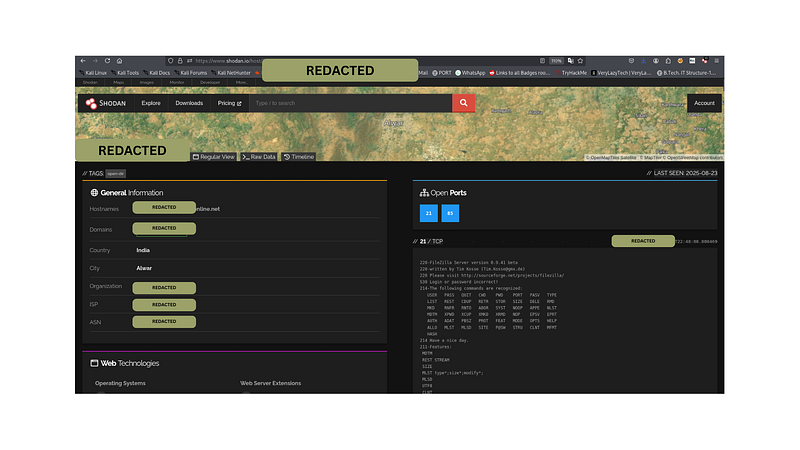The height and width of the screenshot is (450, 800).
Task: Select Maps in the top site strip
Action: pyautogui.click(x=118, y=82)
